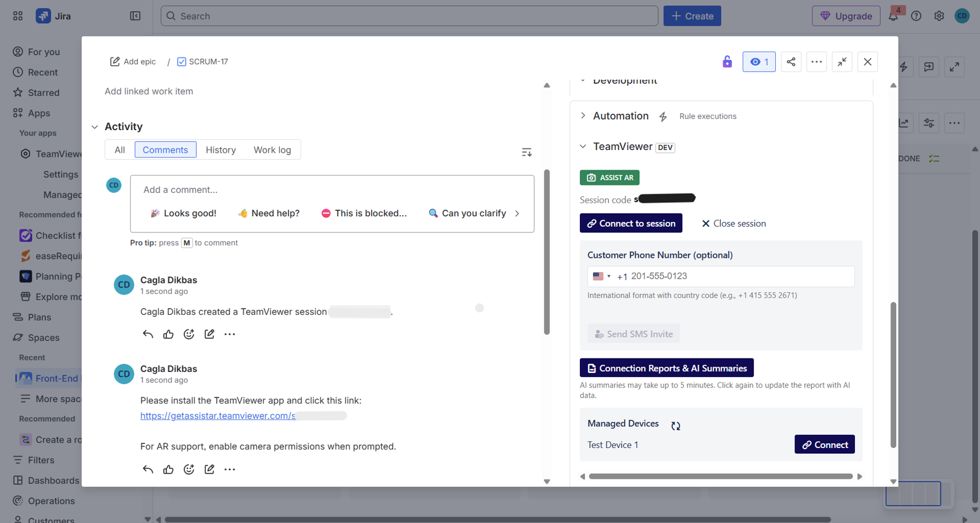Add reaction to install TeamViewer comment
The image size is (980, 523).
[189, 470]
